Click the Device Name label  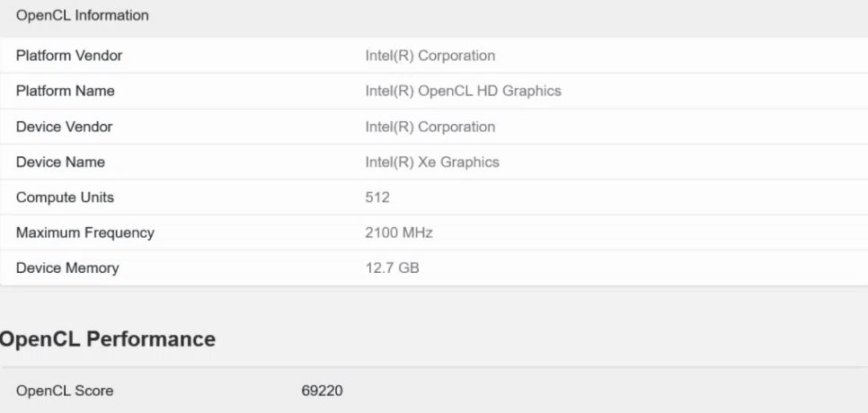click(60, 162)
